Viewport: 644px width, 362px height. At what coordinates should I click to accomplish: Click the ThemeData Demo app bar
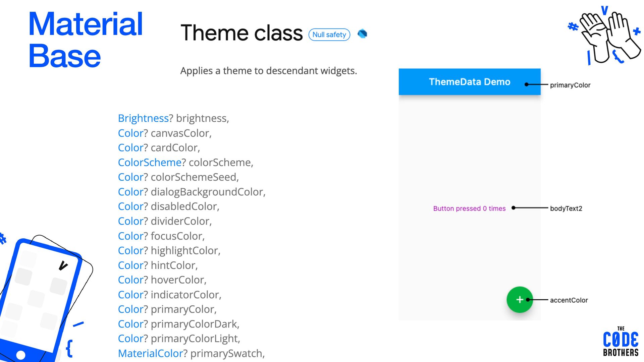pos(470,82)
